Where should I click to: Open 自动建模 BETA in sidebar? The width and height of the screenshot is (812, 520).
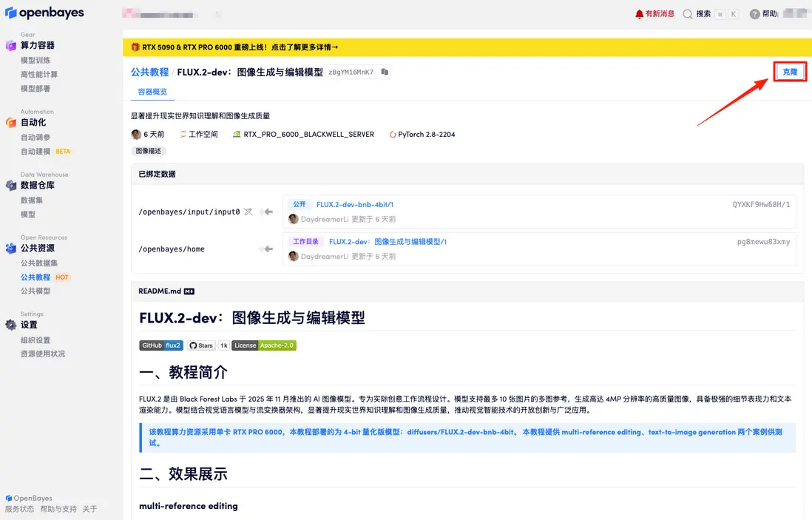pyautogui.click(x=45, y=151)
